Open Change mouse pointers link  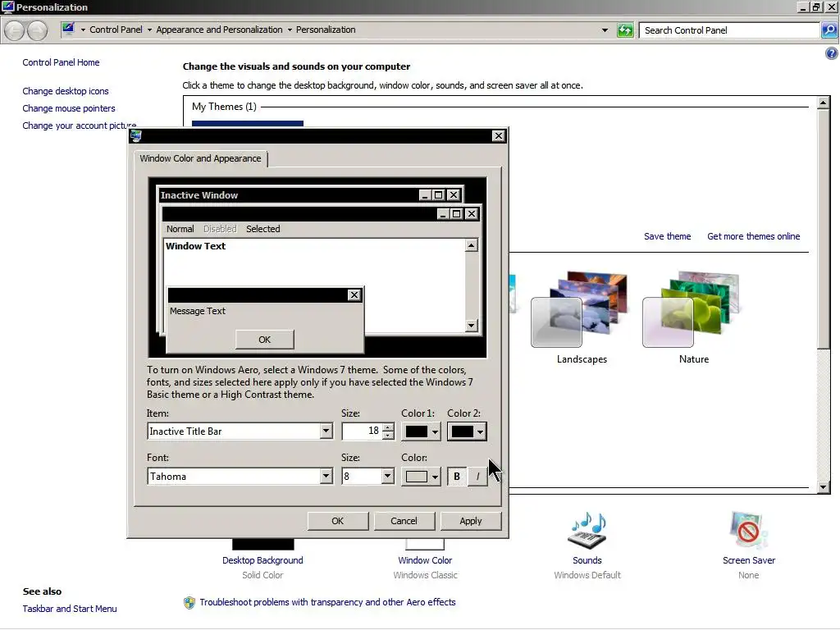click(69, 108)
